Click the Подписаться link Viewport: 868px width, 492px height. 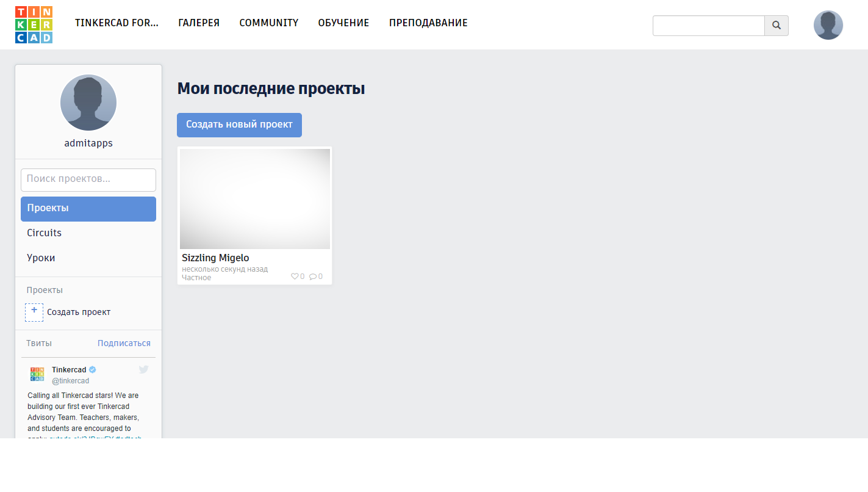124,344
